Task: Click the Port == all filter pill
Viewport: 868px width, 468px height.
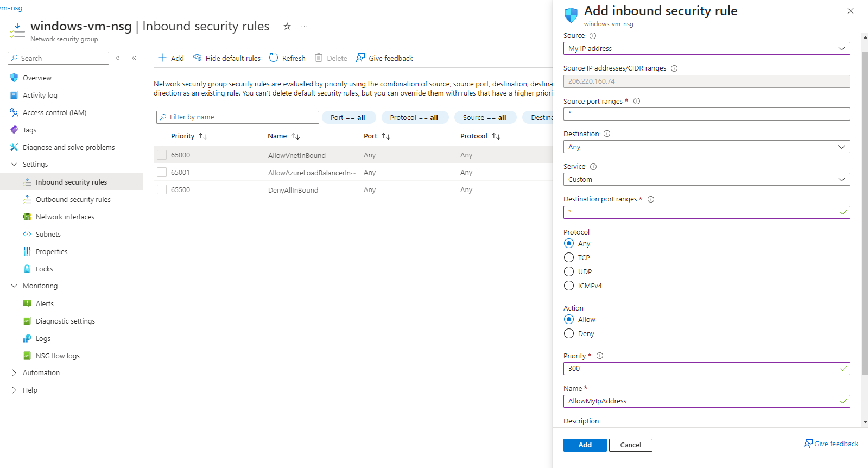Action: [x=348, y=117]
